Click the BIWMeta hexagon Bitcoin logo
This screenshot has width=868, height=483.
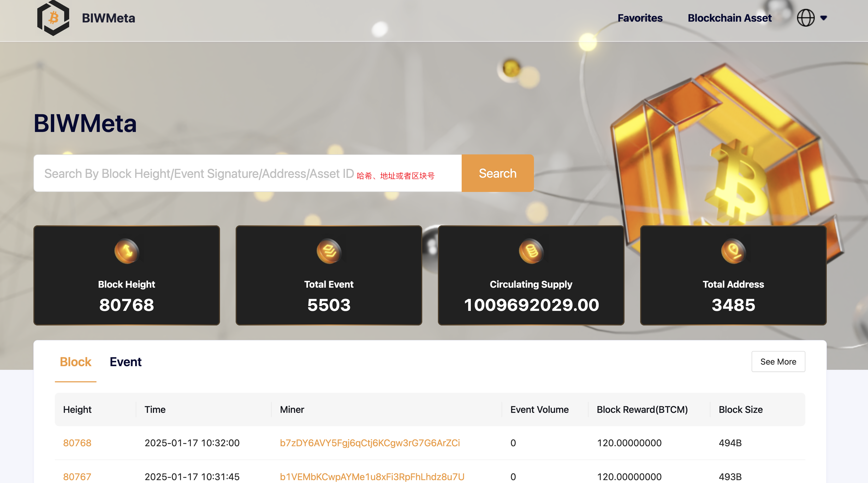[53, 18]
